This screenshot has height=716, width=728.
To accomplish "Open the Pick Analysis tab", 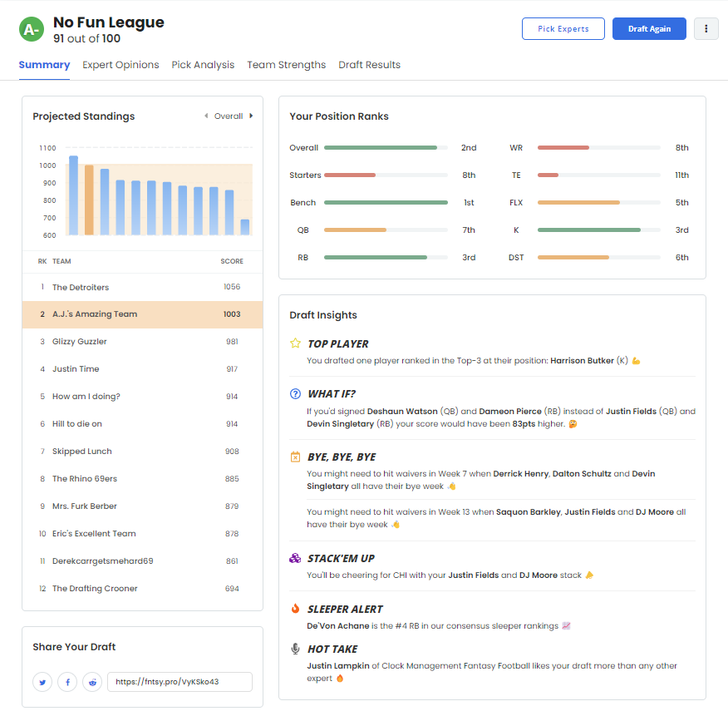I will [x=203, y=65].
